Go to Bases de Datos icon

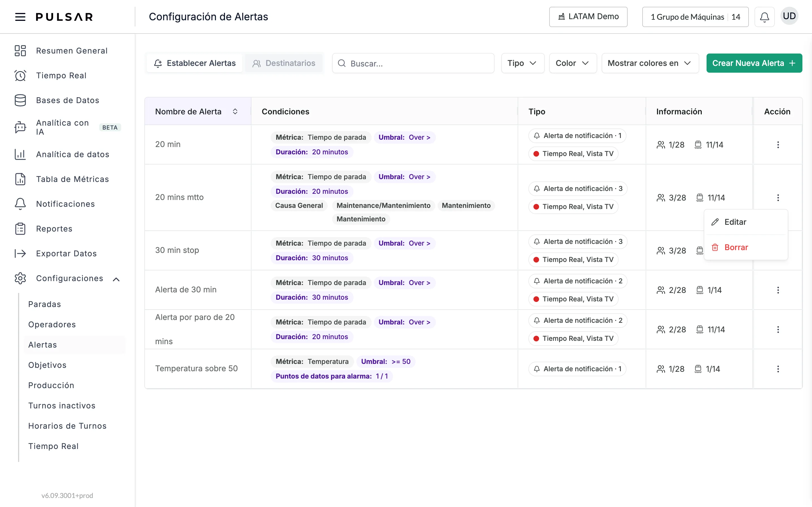pyautogui.click(x=20, y=100)
